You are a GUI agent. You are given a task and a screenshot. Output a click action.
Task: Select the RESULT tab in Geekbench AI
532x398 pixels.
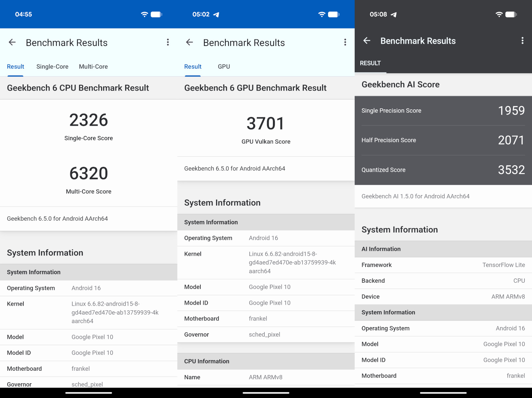coord(370,63)
